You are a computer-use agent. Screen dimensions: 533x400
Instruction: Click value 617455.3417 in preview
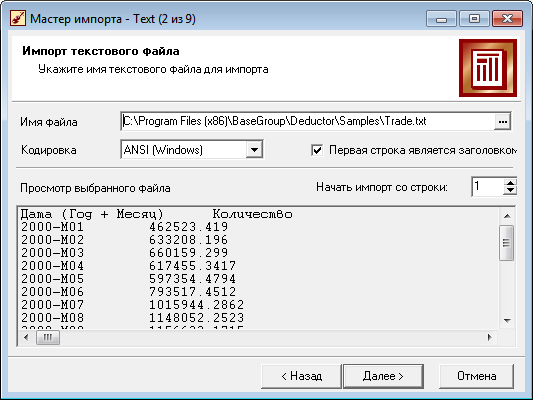point(192,265)
